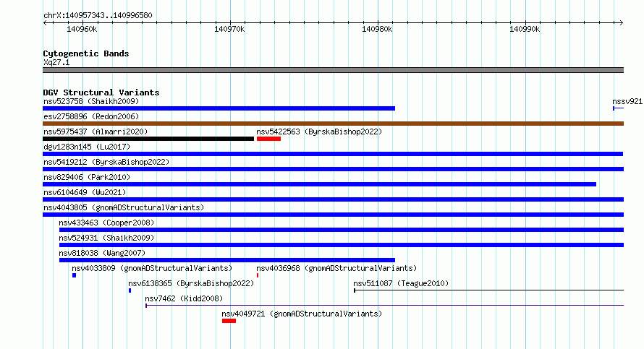Open the partially visible nssv921 label

[627, 101]
